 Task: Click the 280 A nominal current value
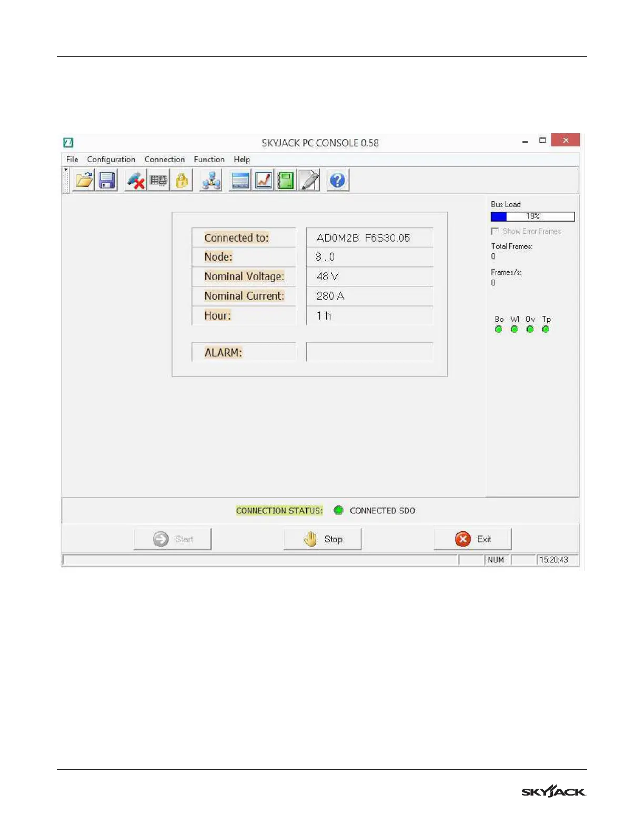pyautogui.click(x=330, y=296)
